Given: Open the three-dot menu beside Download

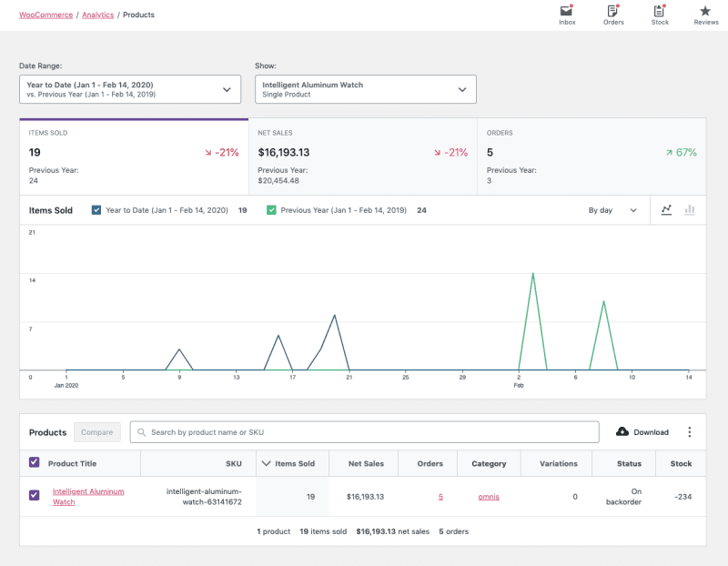Looking at the screenshot, I should [689, 432].
